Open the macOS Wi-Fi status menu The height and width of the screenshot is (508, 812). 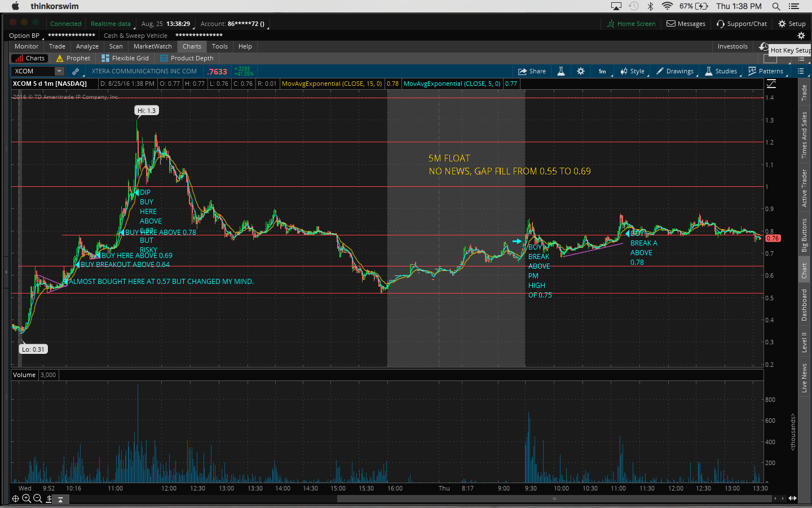pos(667,6)
